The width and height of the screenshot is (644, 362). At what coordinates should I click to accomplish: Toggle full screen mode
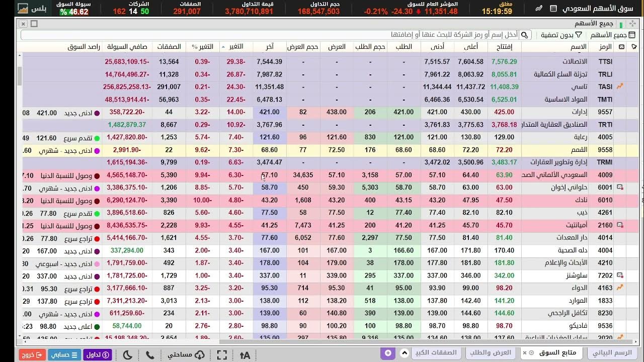pos(222,355)
